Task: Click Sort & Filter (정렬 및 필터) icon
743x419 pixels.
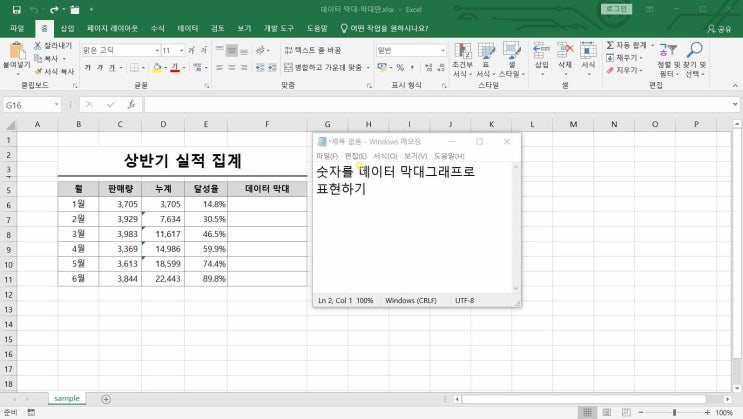Action: tap(667, 50)
